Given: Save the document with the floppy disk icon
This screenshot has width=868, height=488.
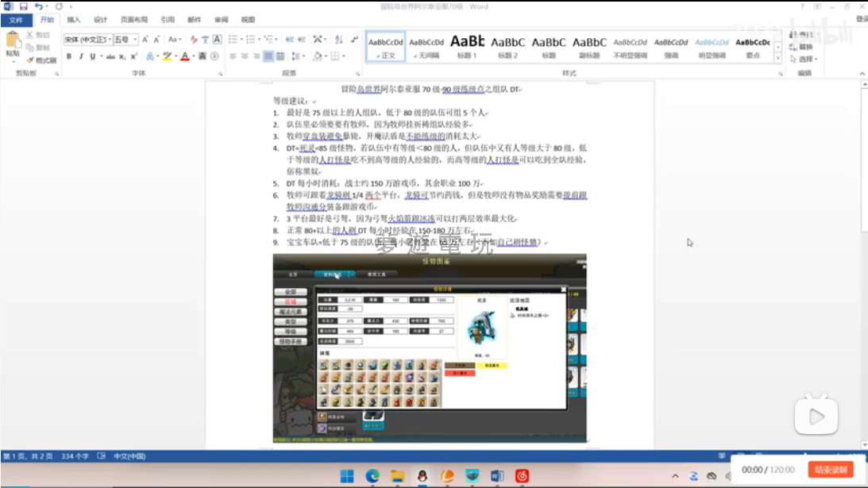Looking at the screenshot, I should click(23, 6).
